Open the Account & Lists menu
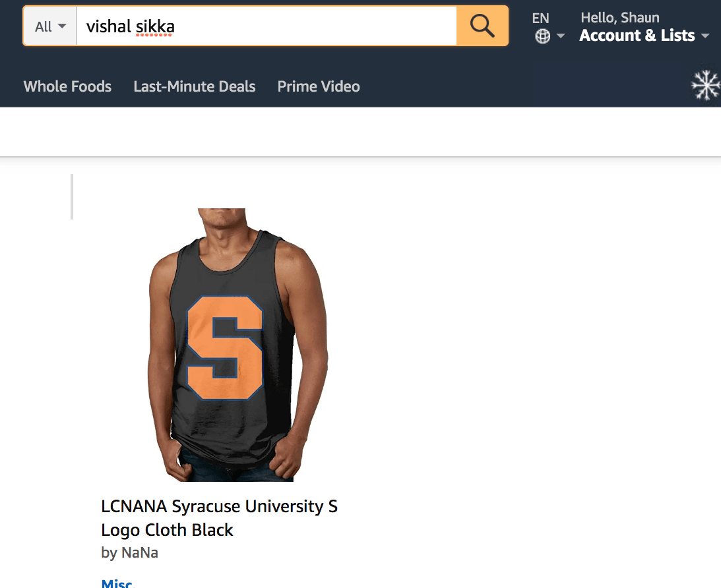This screenshot has height=588, width=721. click(x=637, y=36)
